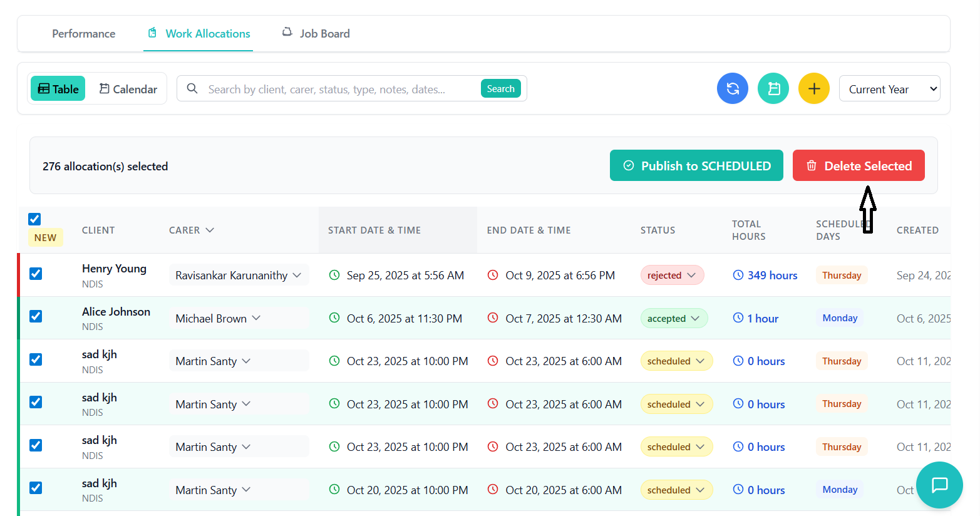Switch to the Job Board tab
The height and width of the screenshot is (516, 980).
[x=316, y=34]
